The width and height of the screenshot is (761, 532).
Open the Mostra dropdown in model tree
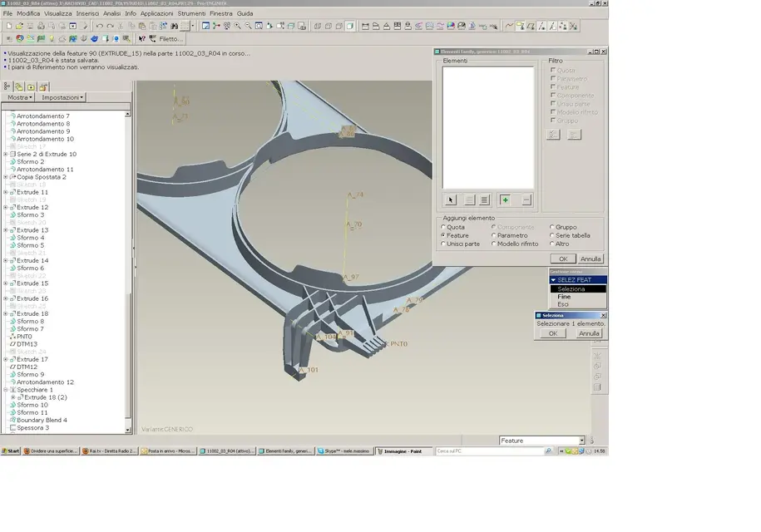pos(20,97)
